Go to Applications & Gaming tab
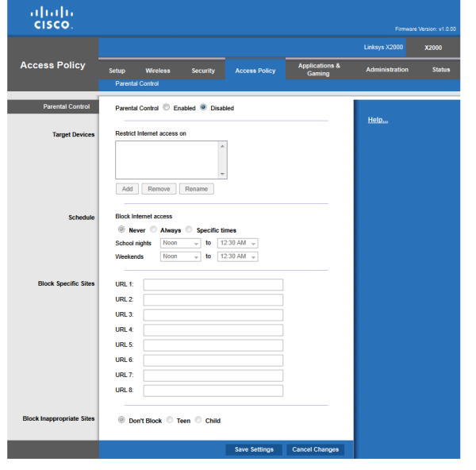The width and height of the screenshot is (476, 470). click(319, 70)
